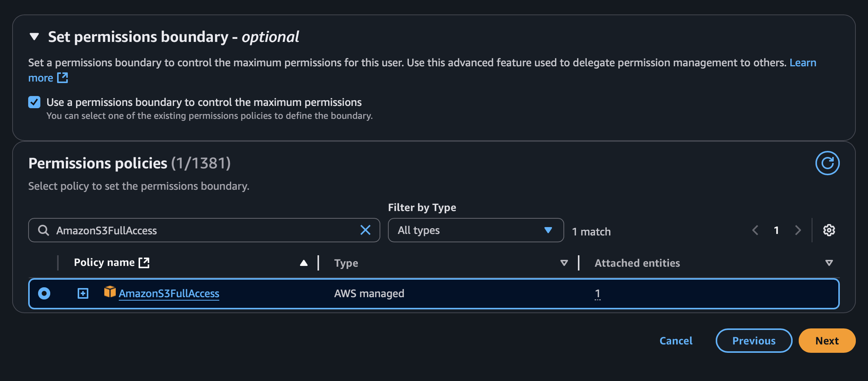Screen dimensions: 868x381
Task: Click the orange AmazonS3FullAccess policy icon
Action: (110, 292)
